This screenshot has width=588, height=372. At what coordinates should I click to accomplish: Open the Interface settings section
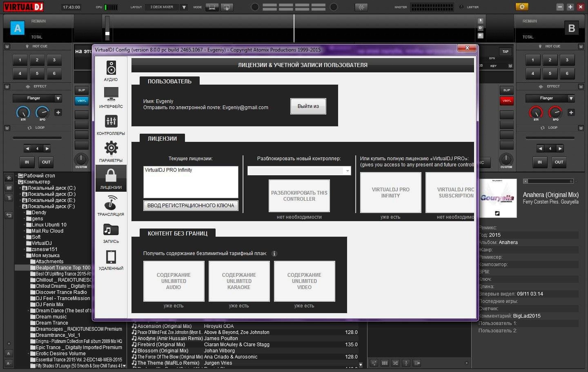click(x=111, y=98)
